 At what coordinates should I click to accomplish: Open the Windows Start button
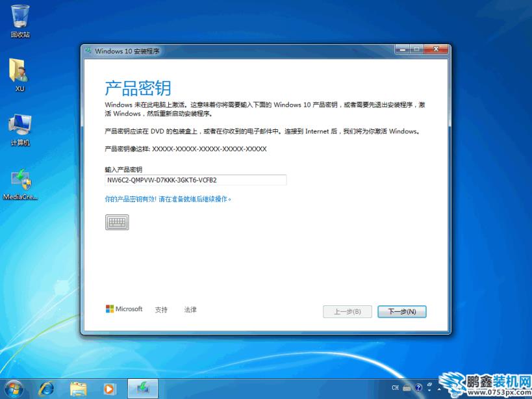click(x=14, y=389)
